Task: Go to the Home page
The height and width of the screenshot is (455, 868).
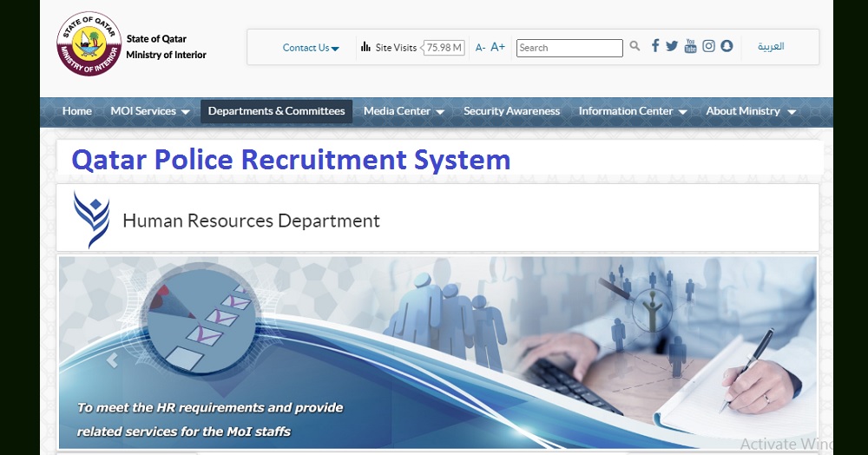Action: (76, 111)
